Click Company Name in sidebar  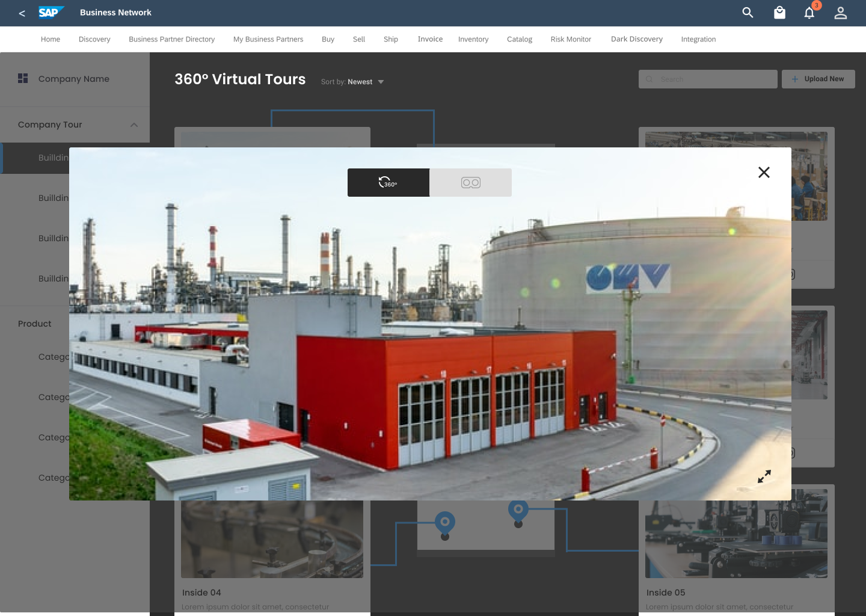(x=74, y=79)
